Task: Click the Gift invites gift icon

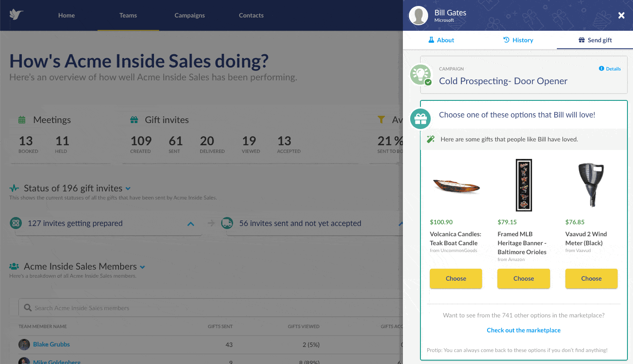Action: click(134, 120)
